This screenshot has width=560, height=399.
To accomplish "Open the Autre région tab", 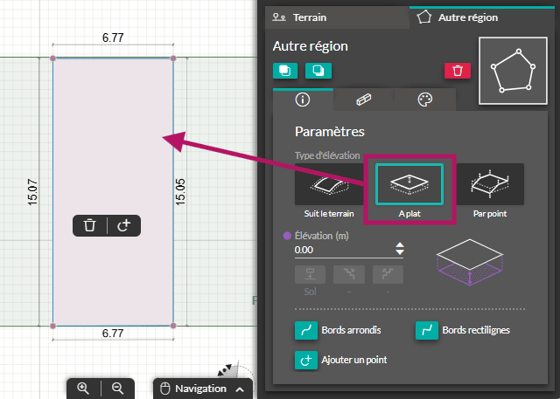I will pyautogui.click(x=482, y=18).
